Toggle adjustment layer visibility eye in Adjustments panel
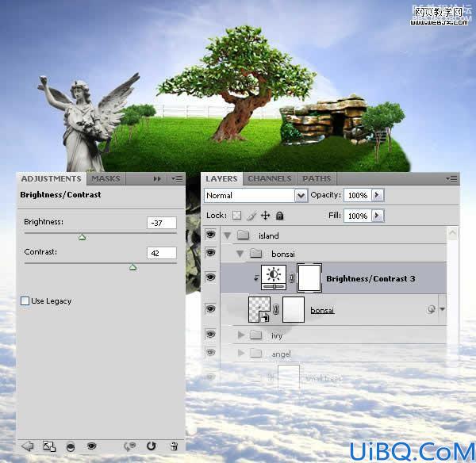The image size is (476, 463). [92, 446]
